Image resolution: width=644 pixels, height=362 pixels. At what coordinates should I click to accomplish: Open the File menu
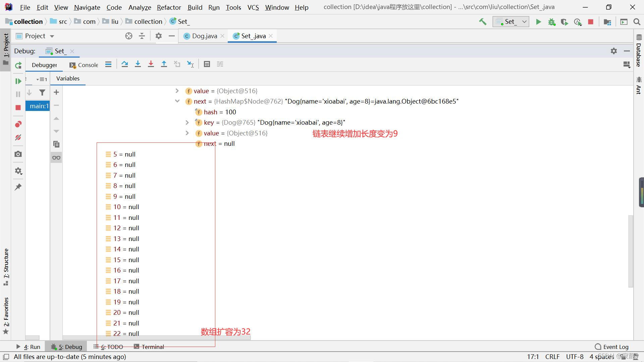tap(25, 7)
